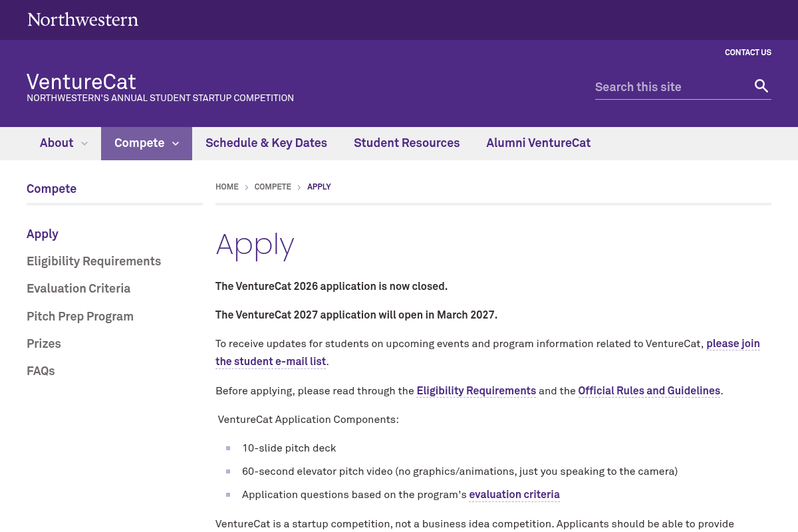Click 'VentureCat Application Components:' text
This screenshot has width=798, height=532.
(x=308, y=420)
